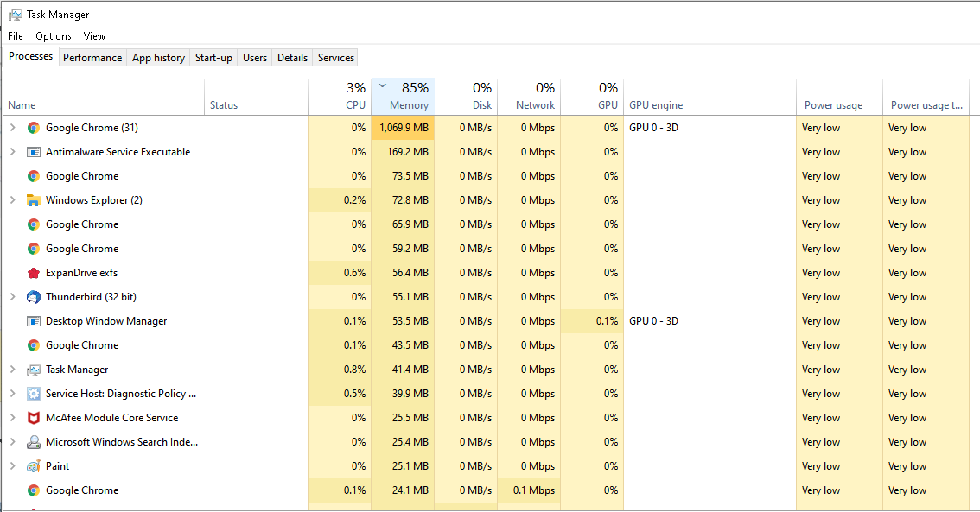Click the Microsoft Windows Search Indexer icon

[34, 442]
